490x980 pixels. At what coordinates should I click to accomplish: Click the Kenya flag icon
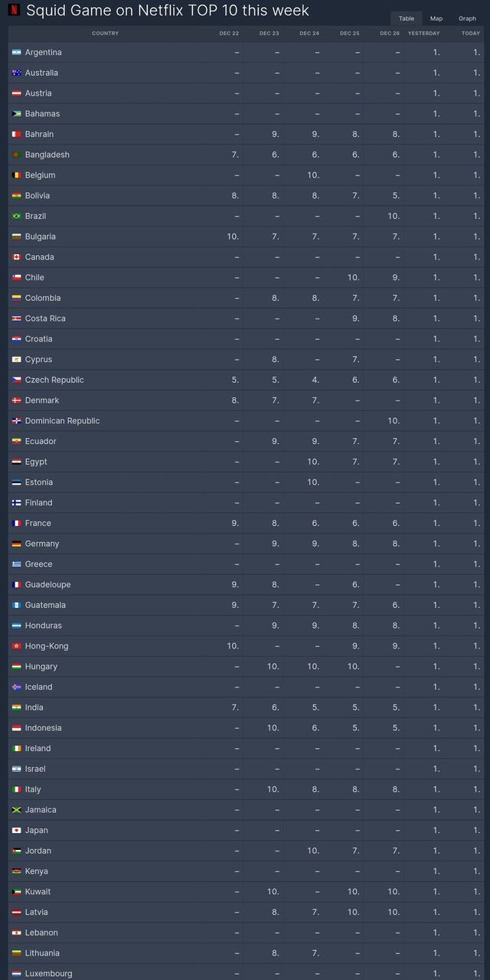tap(17, 871)
